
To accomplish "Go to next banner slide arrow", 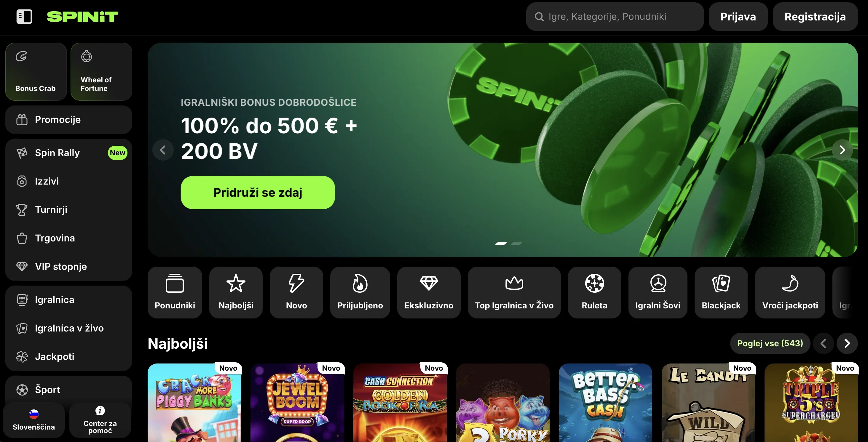I will click(842, 150).
